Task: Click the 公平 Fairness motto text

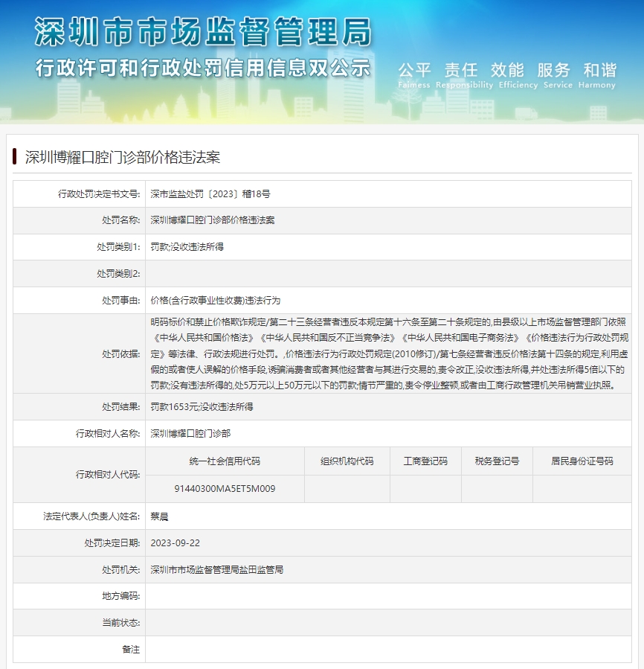Action: coord(414,75)
